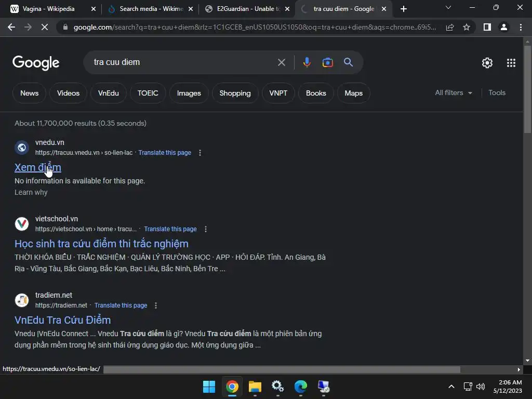
Task: Filter results by Shopping
Action: [235, 93]
